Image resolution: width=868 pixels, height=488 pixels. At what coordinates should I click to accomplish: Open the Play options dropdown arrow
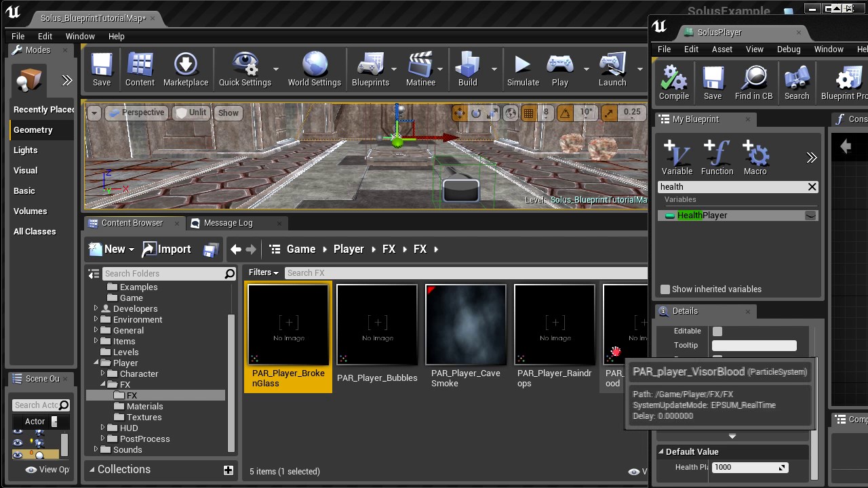point(586,68)
